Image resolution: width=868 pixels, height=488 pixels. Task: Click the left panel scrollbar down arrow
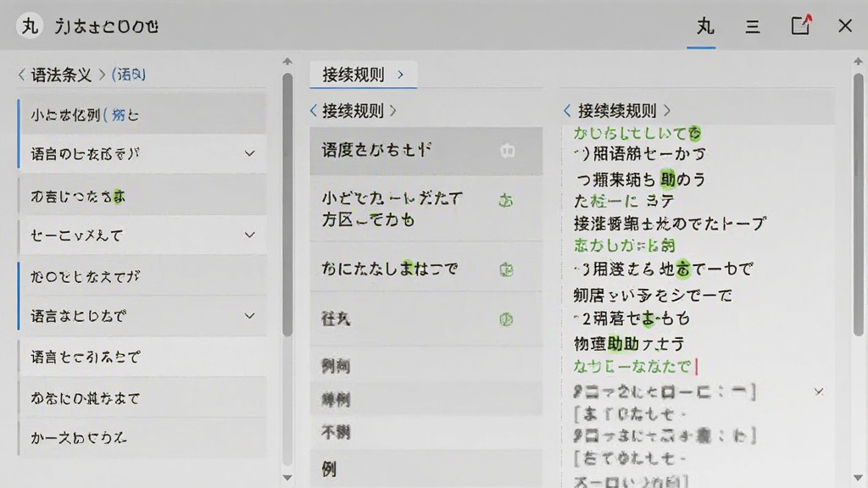pyautogui.click(x=287, y=478)
